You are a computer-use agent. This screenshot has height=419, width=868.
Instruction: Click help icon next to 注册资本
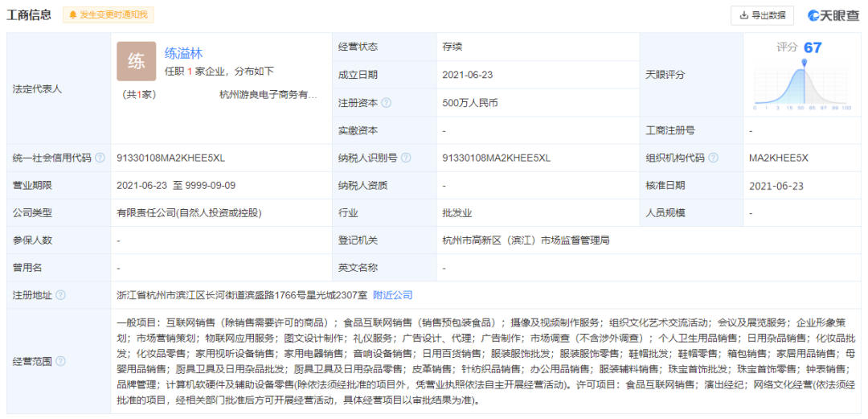387,102
